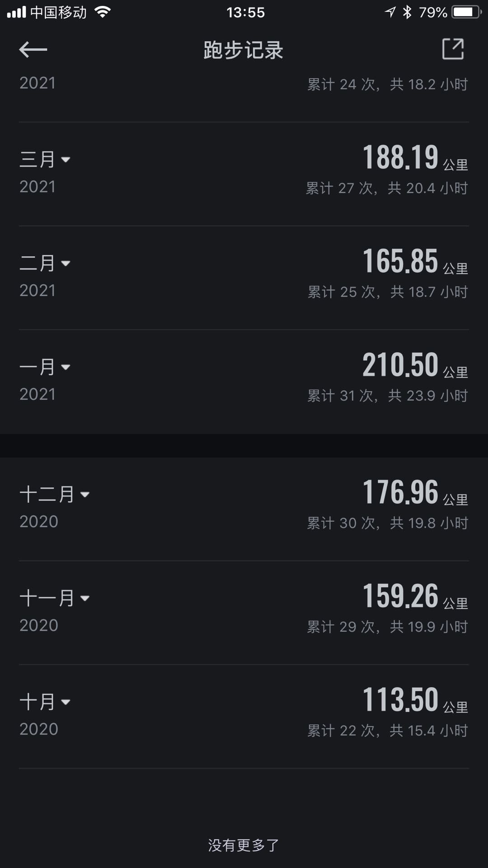Tap the battery indicator icon
This screenshot has height=868, width=488.
pyautogui.click(x=467, y=12)
